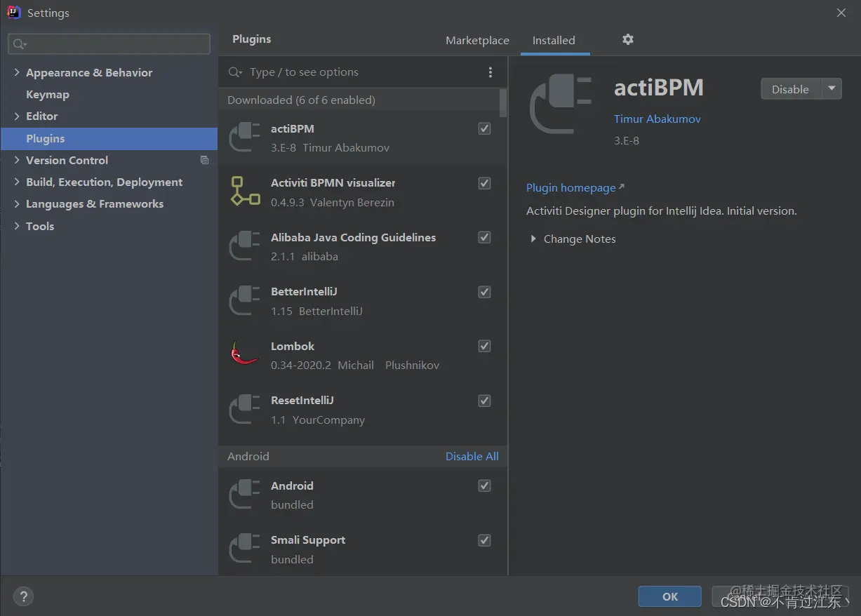Click the plugin list vertical scrollbar
Image resolution: width=861 pixels, height=616 pixels.
click(502, 103)
